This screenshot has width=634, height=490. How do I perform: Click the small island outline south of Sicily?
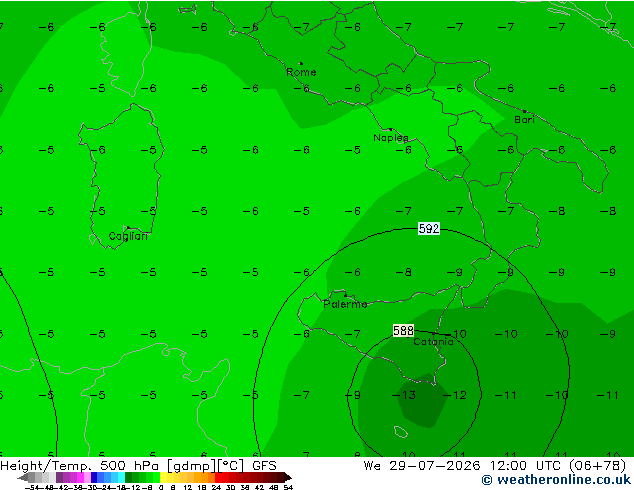tap(400, 432)
